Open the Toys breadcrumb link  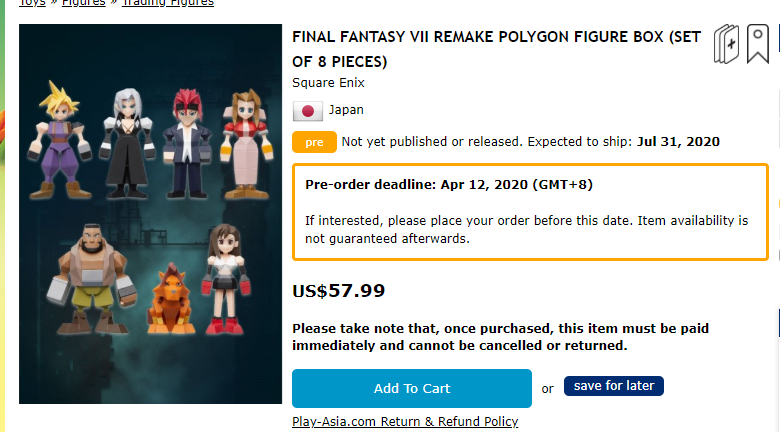click(32, 3)
